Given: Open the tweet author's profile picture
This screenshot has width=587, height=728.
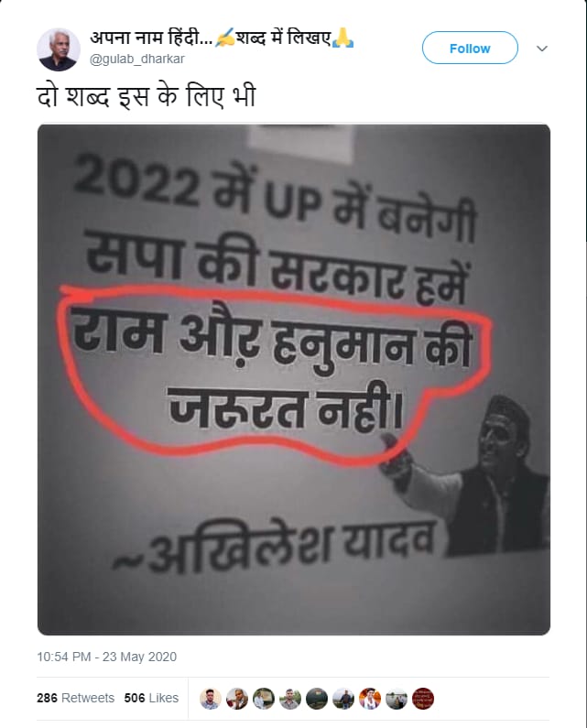Looking at the screenshot, I should pyautogui.click(x=59, y=49).
